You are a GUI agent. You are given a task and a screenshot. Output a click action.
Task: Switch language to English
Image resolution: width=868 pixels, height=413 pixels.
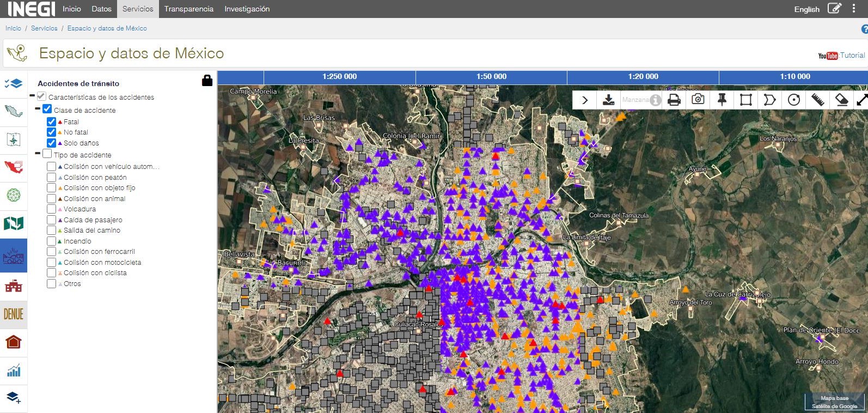click(x=806, y=9)
